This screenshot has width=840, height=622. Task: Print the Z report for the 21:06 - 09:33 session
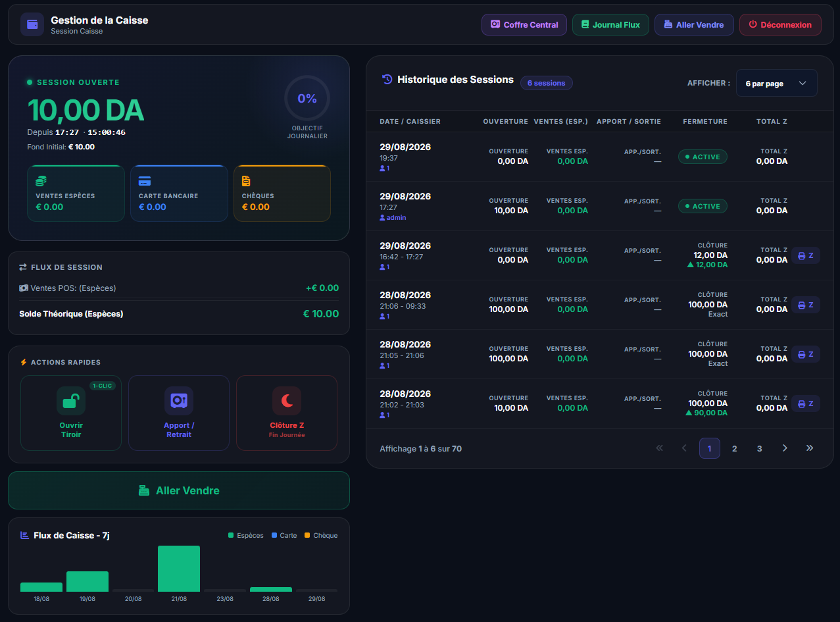806,305
